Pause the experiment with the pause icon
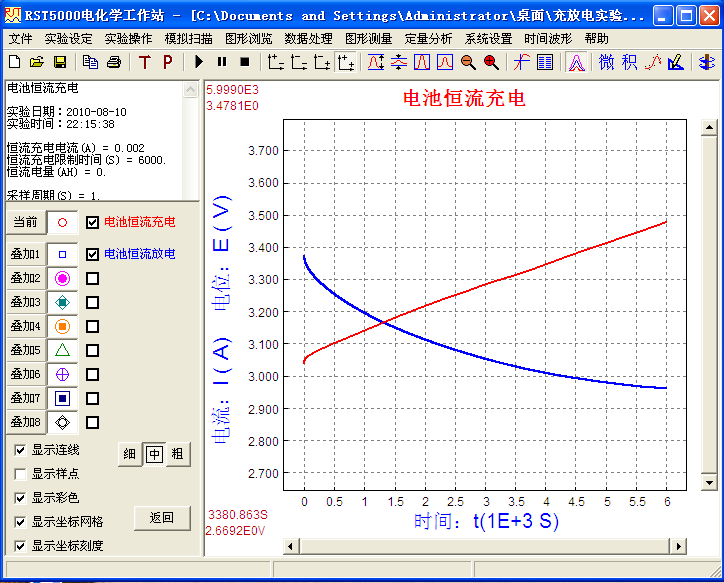 click(x=222, y=62)
